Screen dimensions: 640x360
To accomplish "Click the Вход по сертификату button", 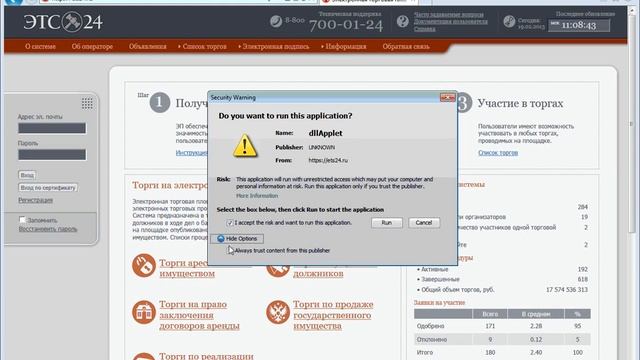I will click(x=48, y=188).
